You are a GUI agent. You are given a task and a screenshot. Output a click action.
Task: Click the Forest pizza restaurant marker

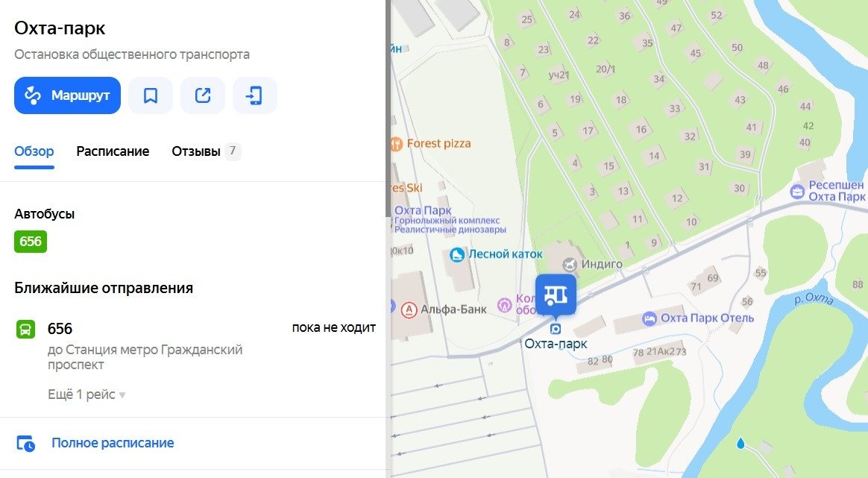(397, 144)
